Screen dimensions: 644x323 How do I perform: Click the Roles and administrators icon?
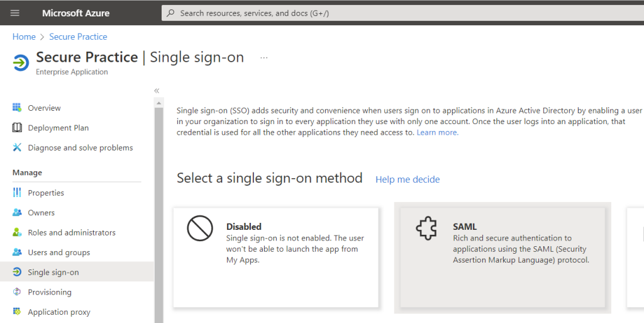coord(17,232)
